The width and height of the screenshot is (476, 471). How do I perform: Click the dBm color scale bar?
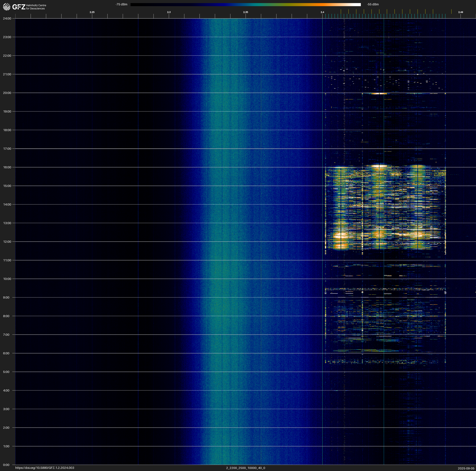(x=245, y=4)
